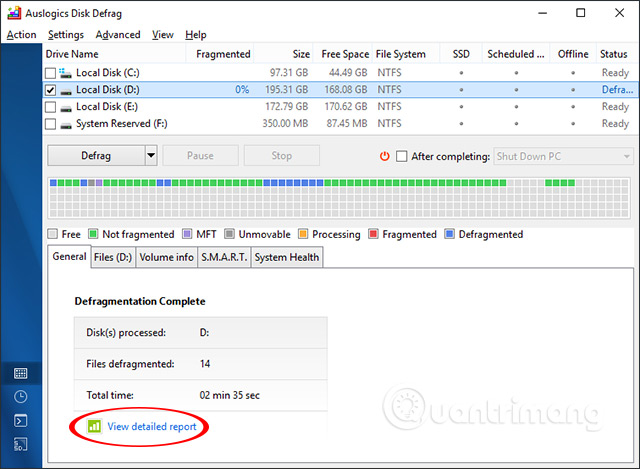The width and height of the screenshot is (640, 469).
Task: Open the Advanced menu
Action: pyautogui.click(x=118, y=35)
